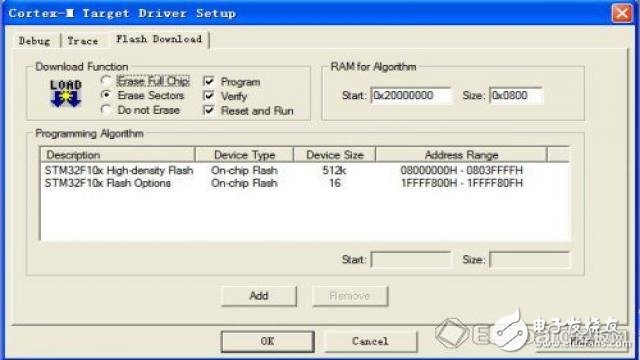Toggle the Program checkbox

[x=209, y=81]
